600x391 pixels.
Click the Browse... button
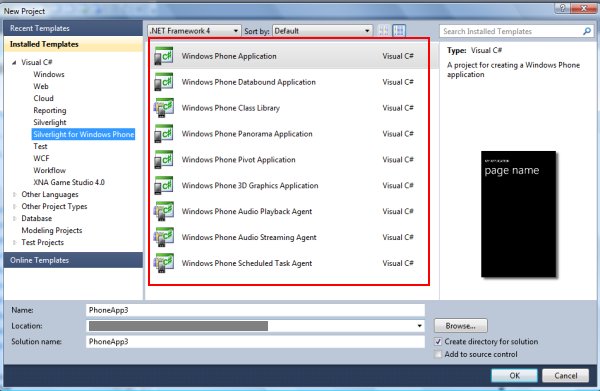461,326
